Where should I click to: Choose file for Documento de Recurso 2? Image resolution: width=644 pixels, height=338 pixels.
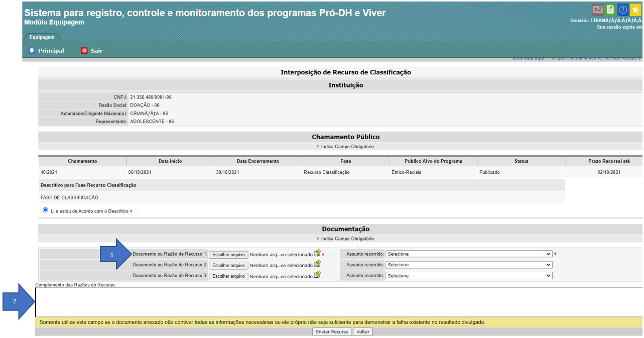coord(228,265)
